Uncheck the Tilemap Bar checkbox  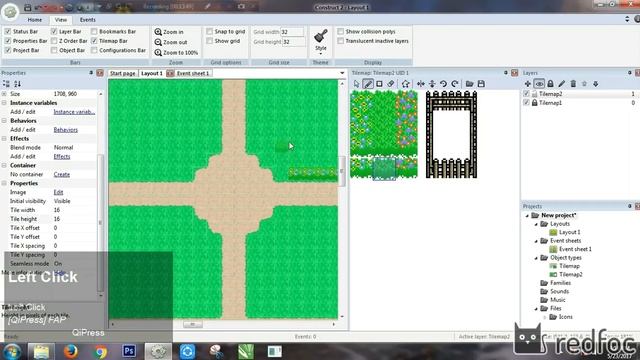point(94,41)
